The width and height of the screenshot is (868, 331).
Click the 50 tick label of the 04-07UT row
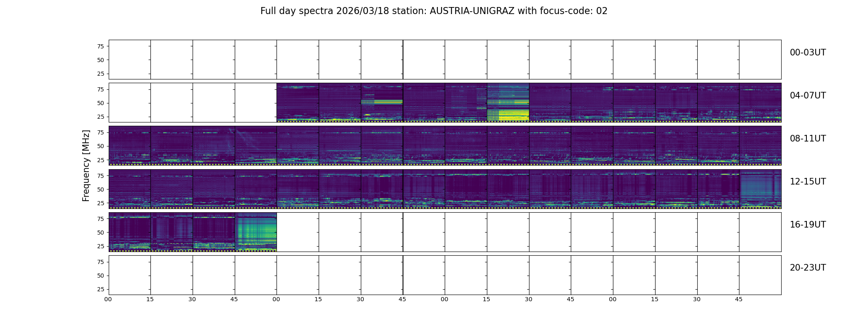(x=100, y=103)
